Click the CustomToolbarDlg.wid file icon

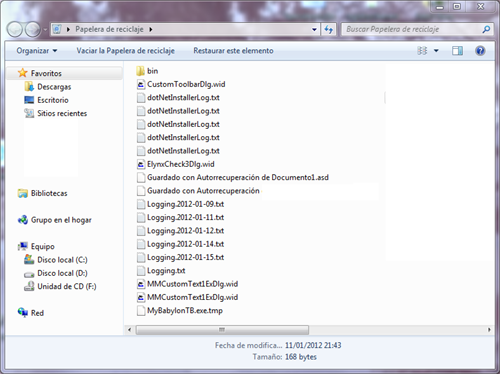(141, 84)
